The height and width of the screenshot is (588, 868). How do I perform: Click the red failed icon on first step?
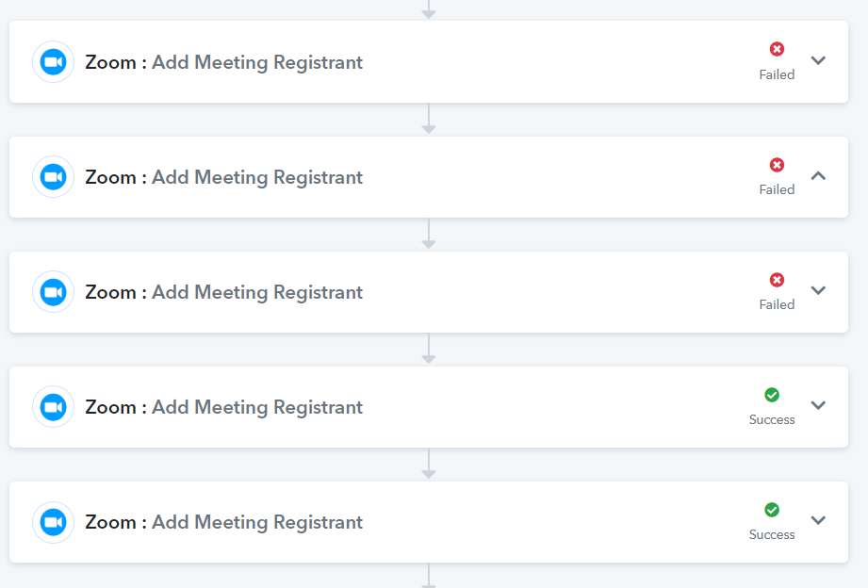click(777, 49)
